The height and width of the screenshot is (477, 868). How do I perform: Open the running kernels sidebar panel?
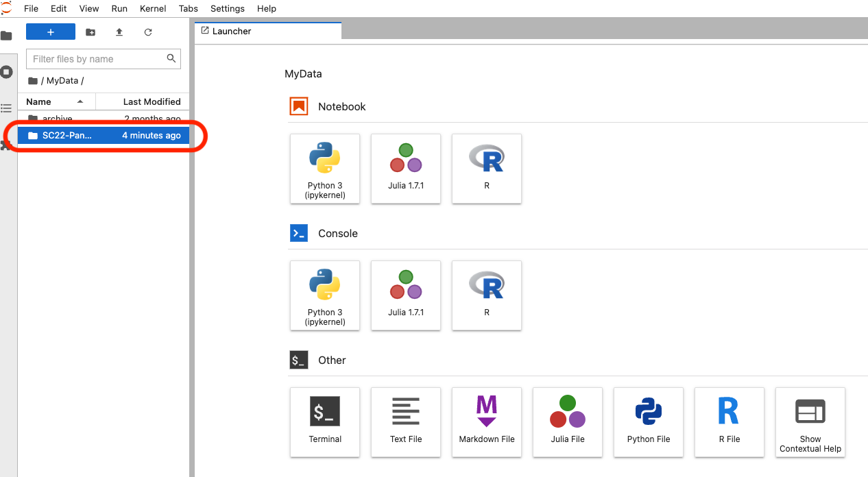7,71
